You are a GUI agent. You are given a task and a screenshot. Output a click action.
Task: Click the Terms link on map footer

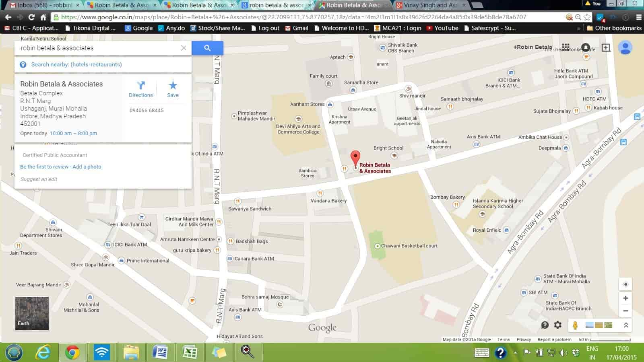[504, 339]
